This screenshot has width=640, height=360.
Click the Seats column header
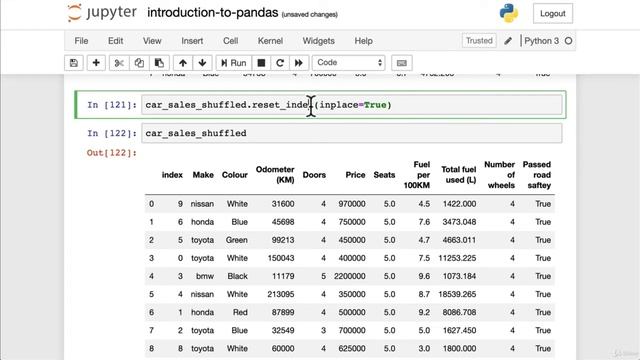pyautogui.click(x=384, y=175)
